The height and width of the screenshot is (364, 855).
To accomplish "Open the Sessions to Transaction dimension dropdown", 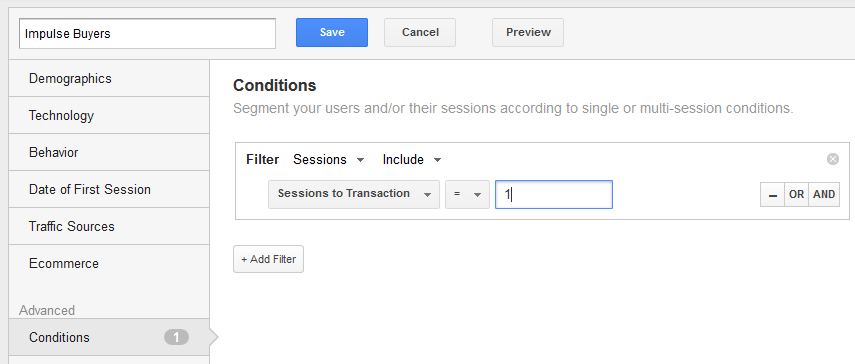I will pos(353,194).
